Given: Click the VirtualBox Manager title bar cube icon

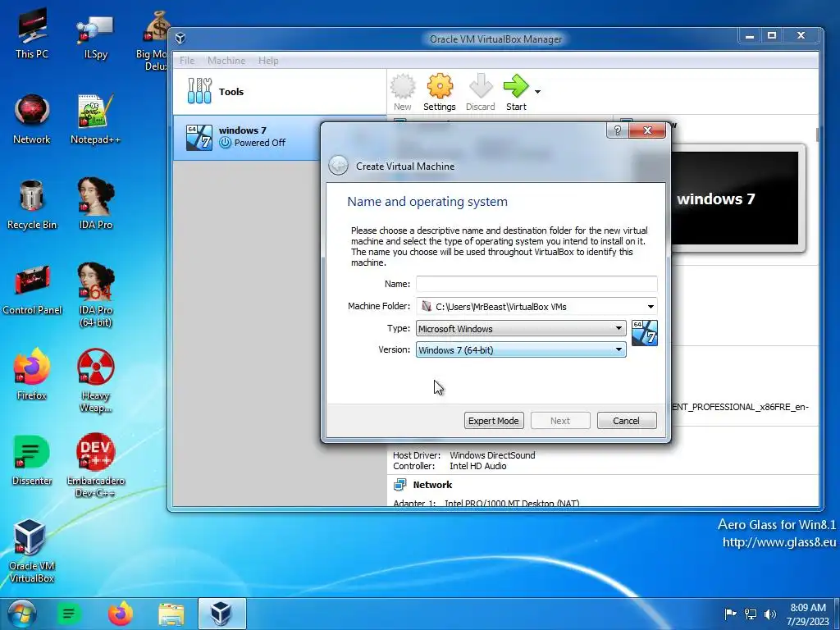Looking at the screenshot, I should 180,38.
